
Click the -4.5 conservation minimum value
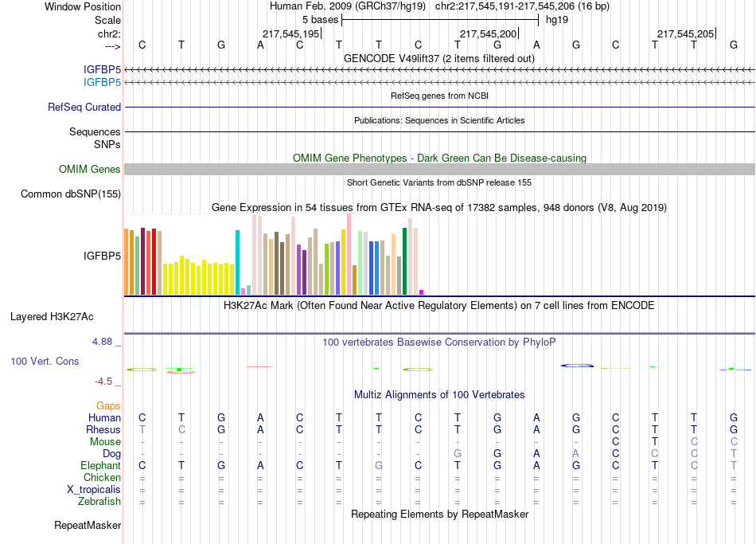[103, 382]
